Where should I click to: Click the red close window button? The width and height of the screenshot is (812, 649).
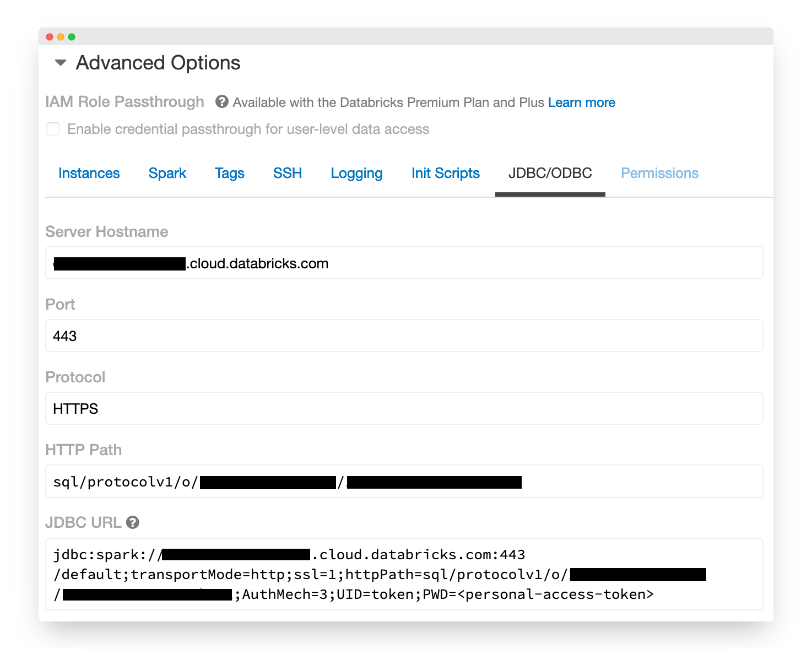tap(50, 37)
